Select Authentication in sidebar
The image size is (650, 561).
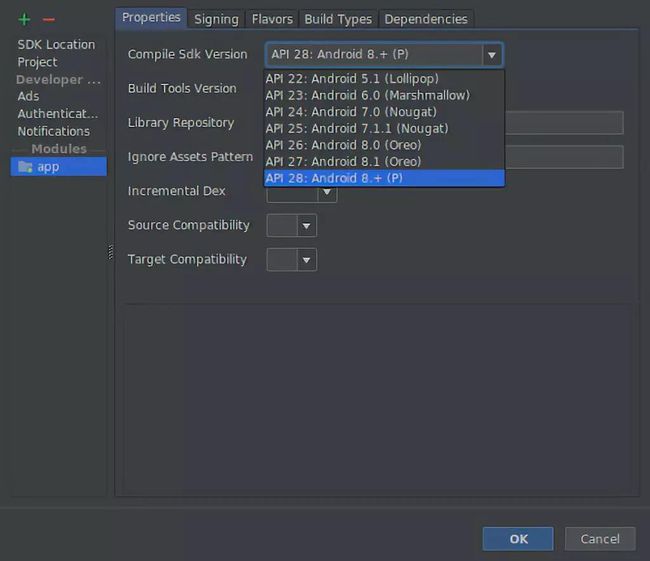(58, 114)
